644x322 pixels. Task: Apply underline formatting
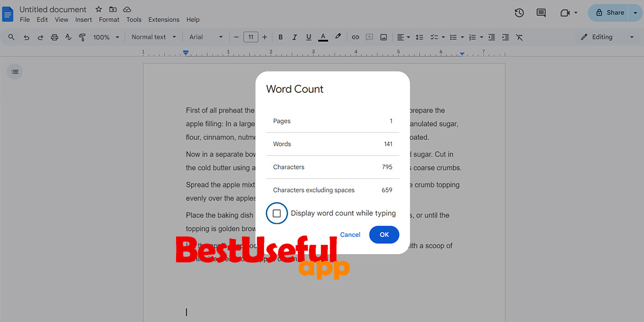[x=309, y=37]
